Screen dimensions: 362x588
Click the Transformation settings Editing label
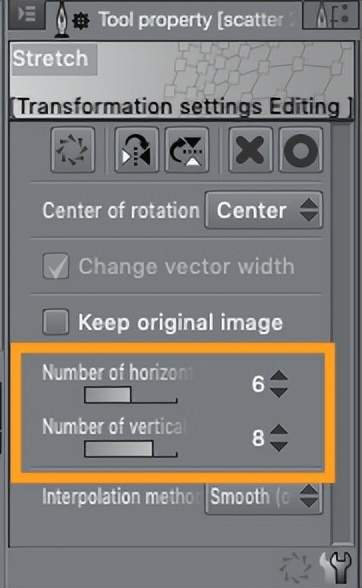point(182,107)
